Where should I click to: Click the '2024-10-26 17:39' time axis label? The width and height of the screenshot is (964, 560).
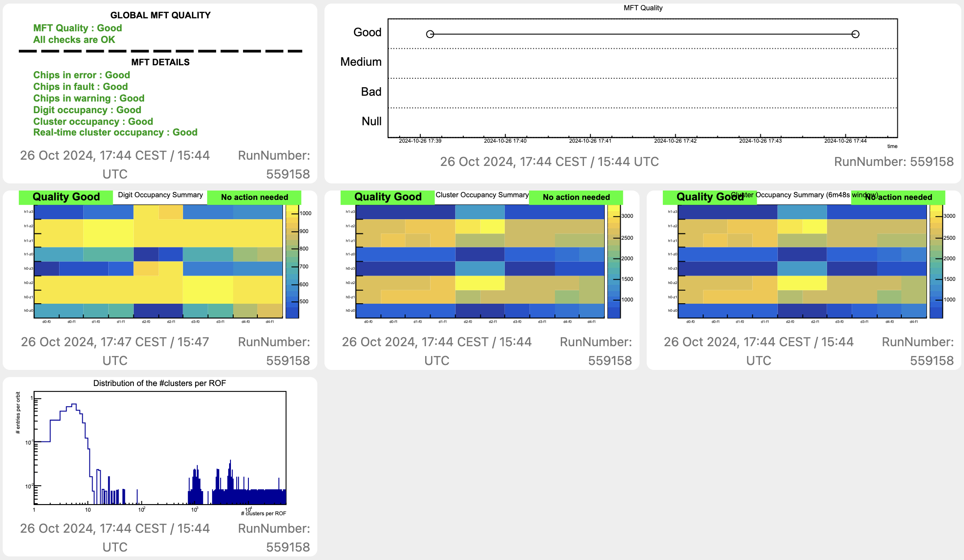pos(420,141)
